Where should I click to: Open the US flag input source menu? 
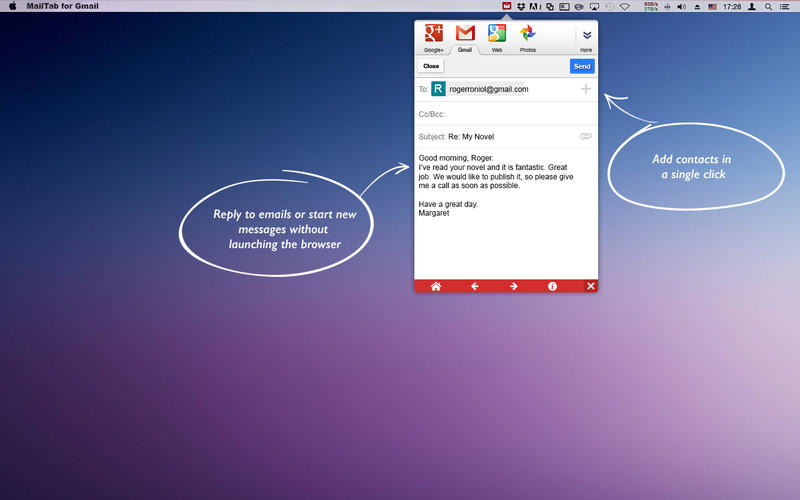pos(712,7)
